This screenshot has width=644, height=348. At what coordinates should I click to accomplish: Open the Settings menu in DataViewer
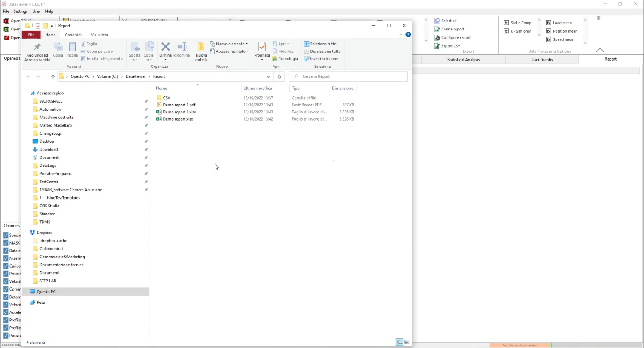point(21,11)
